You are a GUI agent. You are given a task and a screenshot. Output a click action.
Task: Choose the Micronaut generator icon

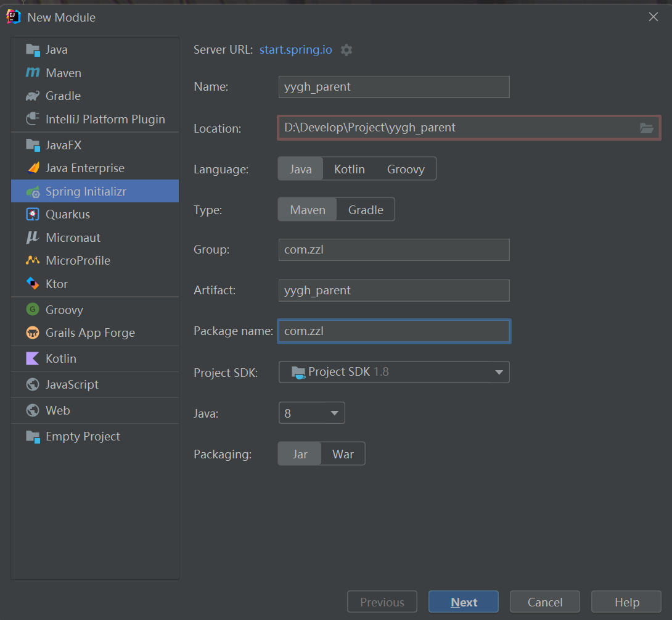pos(33,238)
